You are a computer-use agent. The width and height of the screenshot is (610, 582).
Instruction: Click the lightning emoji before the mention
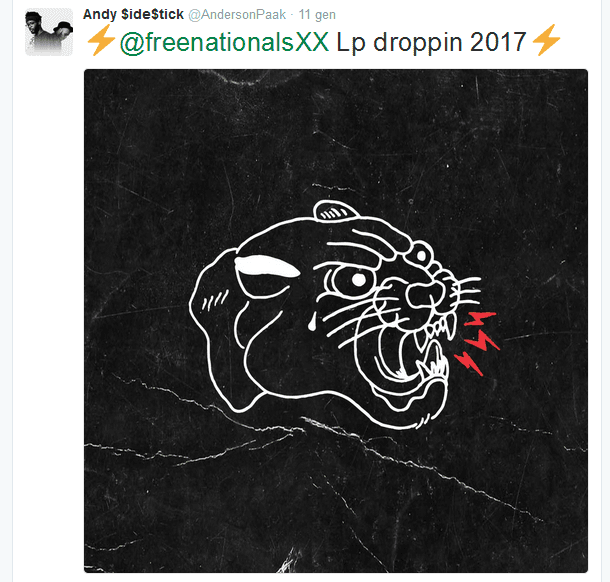(102, 40)
